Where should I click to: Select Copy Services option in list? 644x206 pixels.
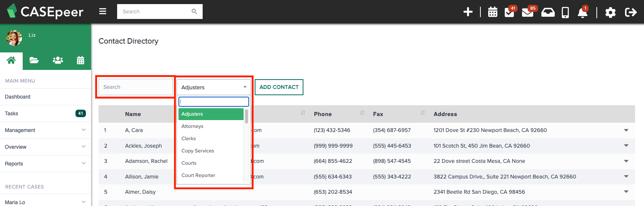(x=211, y=151)
